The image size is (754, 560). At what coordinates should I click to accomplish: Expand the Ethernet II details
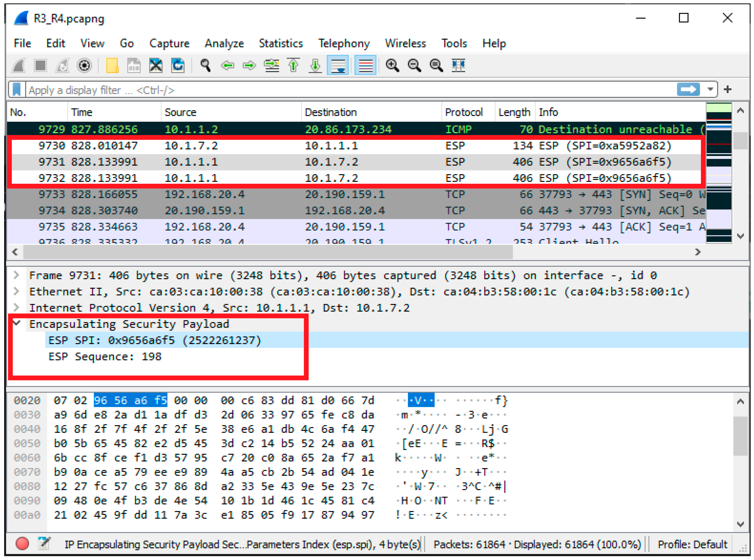pyautogui.click(x=16, y=291)
